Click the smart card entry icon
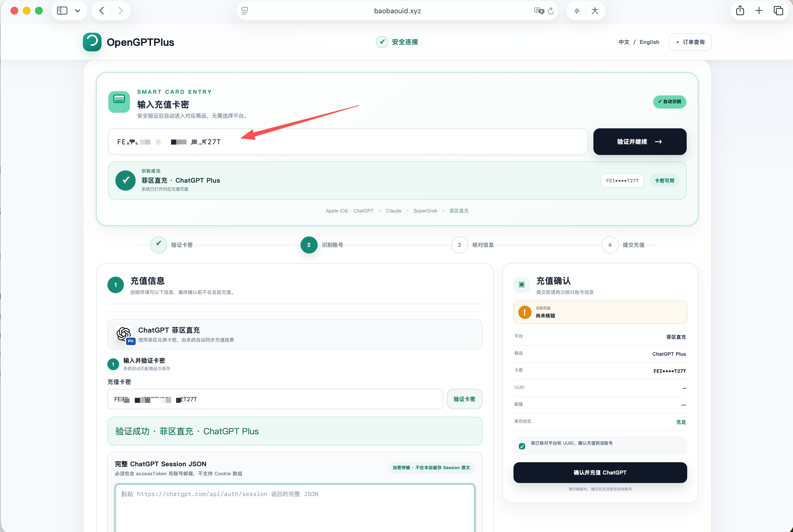Screen dimensions: 793x532 [119, 102]
